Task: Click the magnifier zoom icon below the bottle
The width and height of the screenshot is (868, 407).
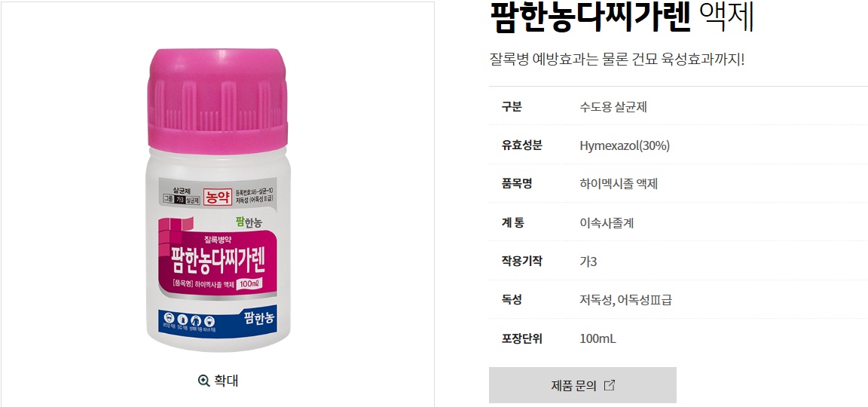Action: (x=203, y=381)
